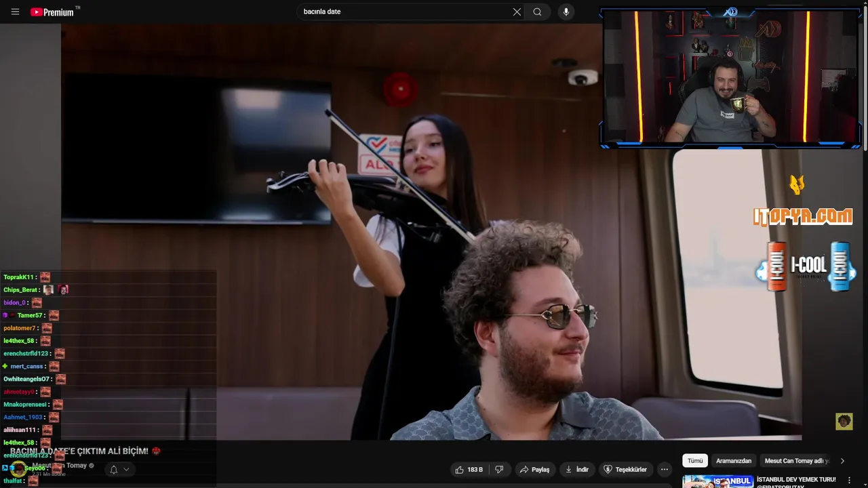
Task: Click chat username Tamer57
Action: 30,315
